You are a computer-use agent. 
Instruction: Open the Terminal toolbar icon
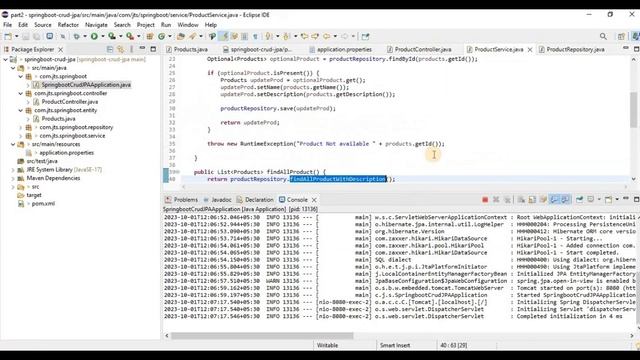pos(49,36)
